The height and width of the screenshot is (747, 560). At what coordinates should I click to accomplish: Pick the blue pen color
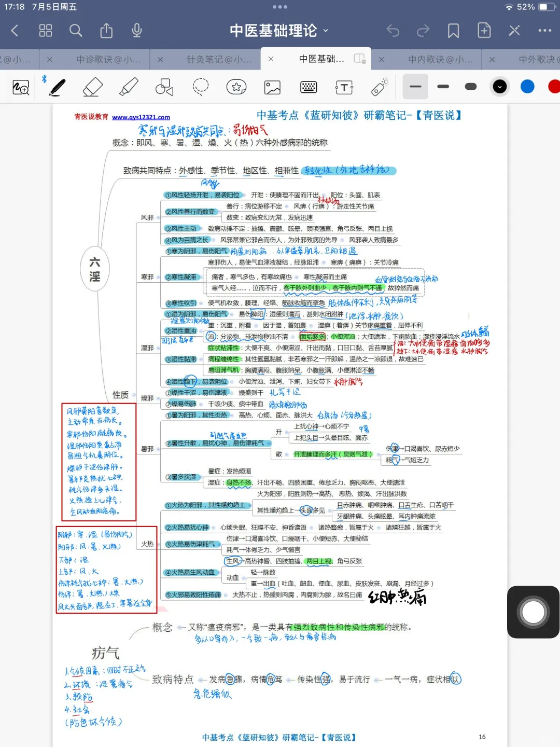[527, 87]
